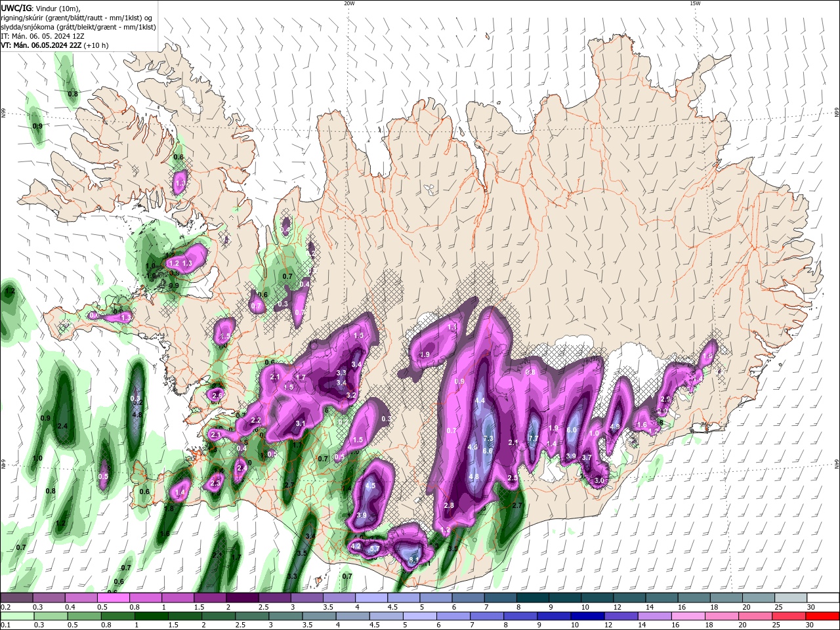Click the 'VT: Mán. 06.05.2024 22Z (+10 h)' line
840x630 pixels.
tap(54, 45)
